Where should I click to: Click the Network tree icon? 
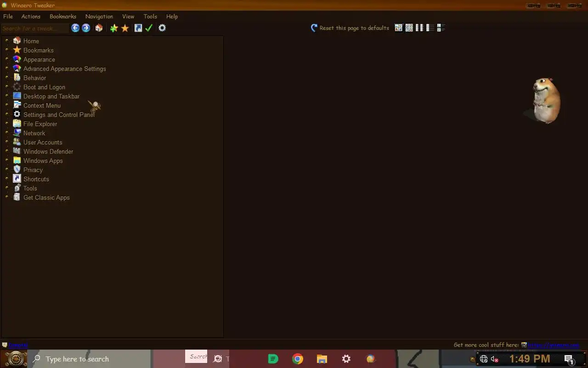point(17,132)
